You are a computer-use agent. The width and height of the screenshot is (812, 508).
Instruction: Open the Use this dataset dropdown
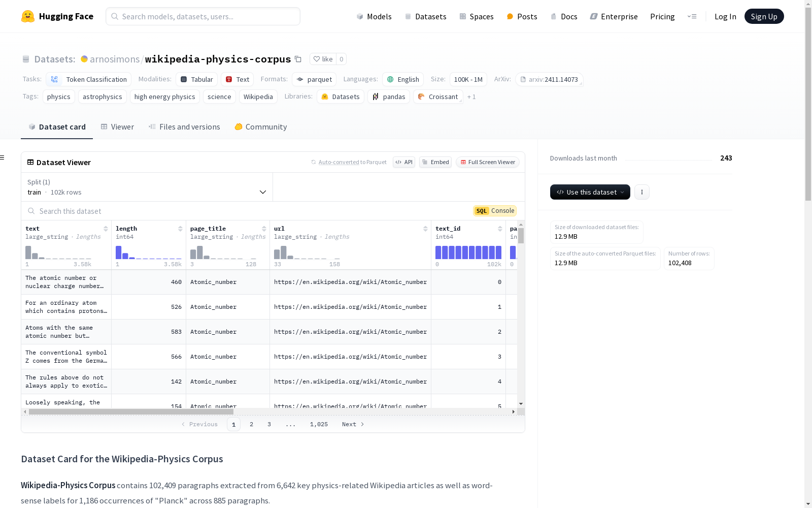[x=590, y=192]
